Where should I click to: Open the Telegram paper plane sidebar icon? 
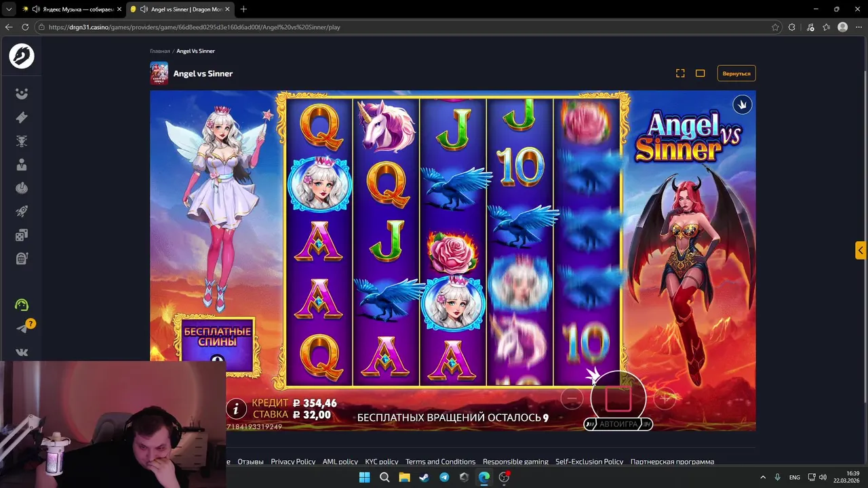(22, 329)
